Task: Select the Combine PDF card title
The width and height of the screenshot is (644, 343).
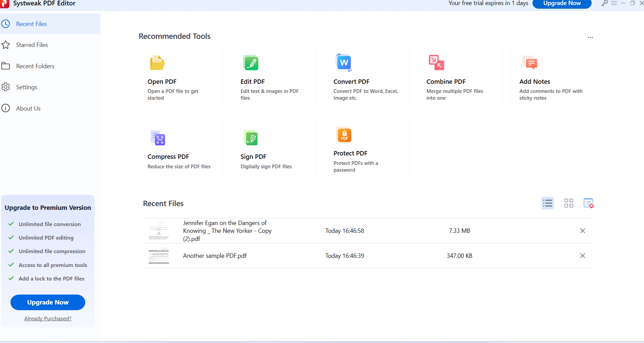Action: coord(446,82)
